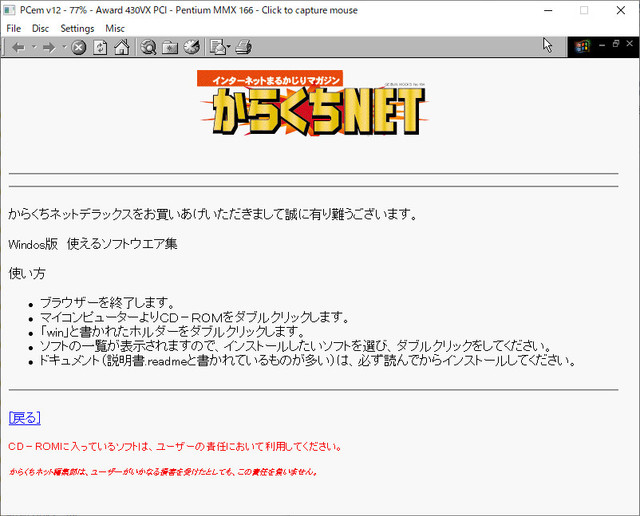Click the Forward arrow button
This screenshot has height=516, width=640.
pyautogui.click(x=49, y=47)
